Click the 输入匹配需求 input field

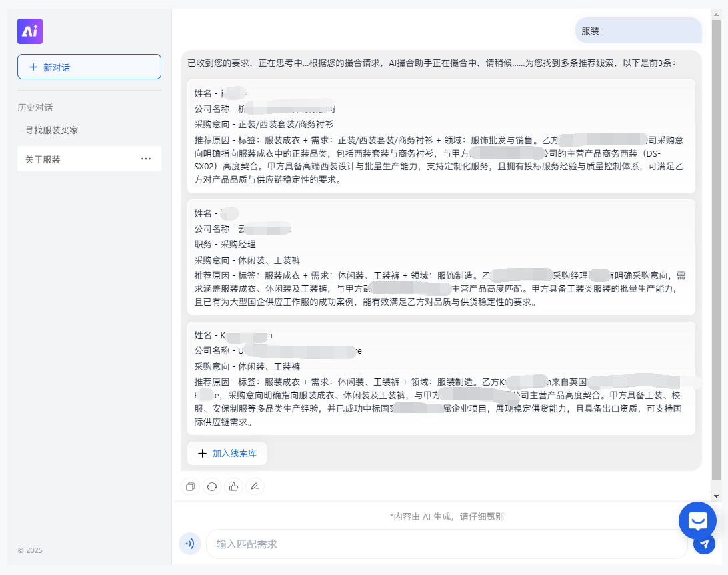[445, 544]
